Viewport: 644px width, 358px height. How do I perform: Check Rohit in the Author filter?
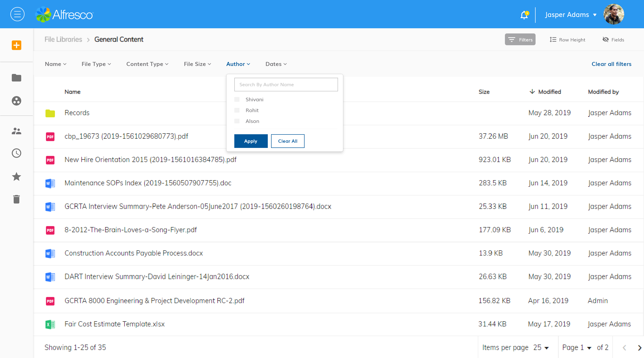click(x=236, y=110)
